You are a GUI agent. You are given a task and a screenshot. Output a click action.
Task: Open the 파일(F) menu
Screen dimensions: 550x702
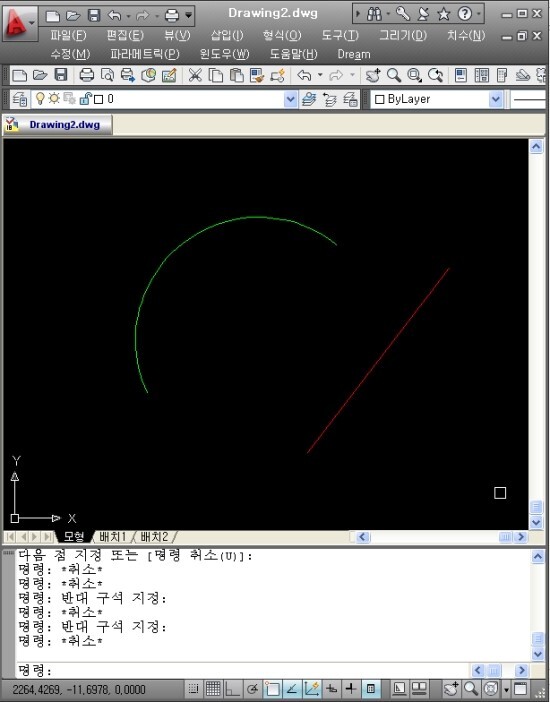68,35
